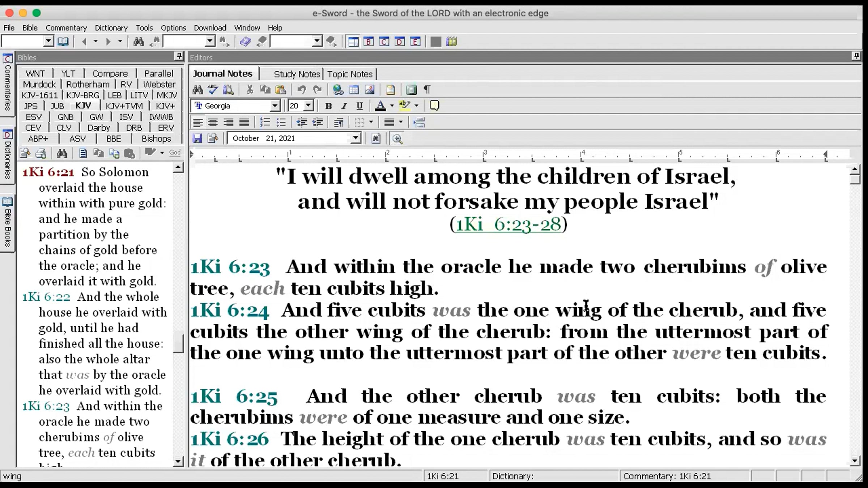Click the font color A swatch

[380, 106]
